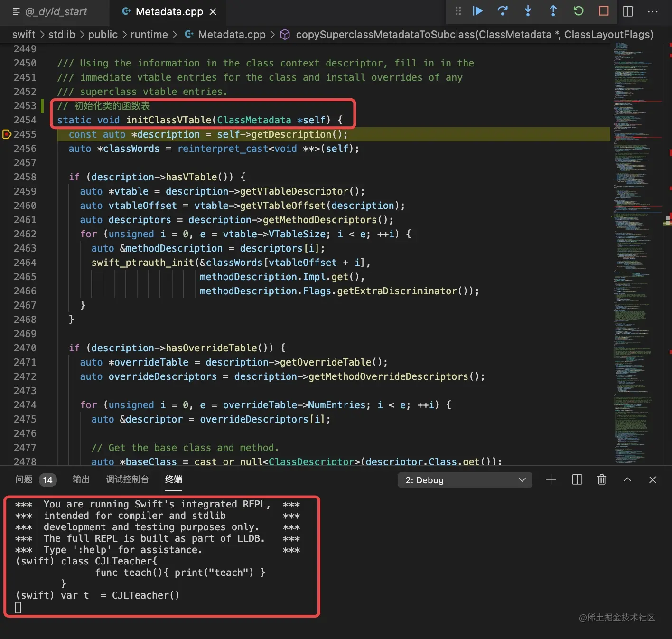Click line number 2454

point(25,120)
